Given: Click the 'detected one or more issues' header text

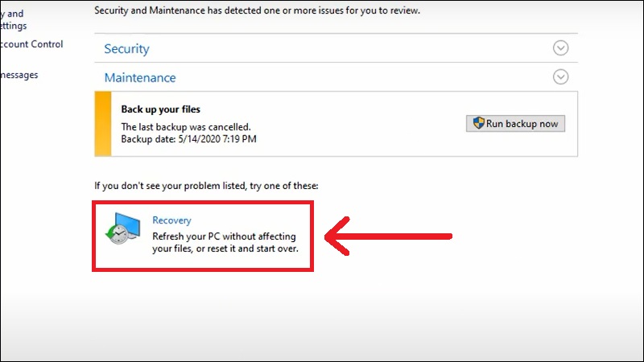Looking at the screenshot, I should click(258, 11).
